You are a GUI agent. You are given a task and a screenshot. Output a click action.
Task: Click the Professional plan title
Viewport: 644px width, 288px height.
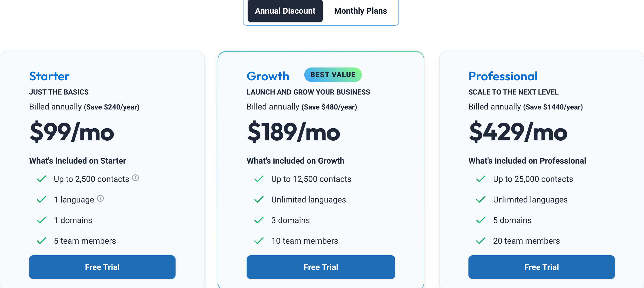tap(503, 76)
